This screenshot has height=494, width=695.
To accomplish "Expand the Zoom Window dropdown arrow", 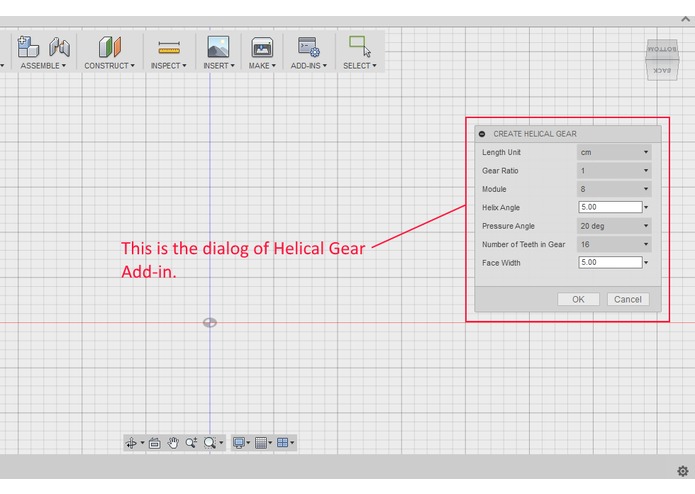I will (x=221, y=443).
